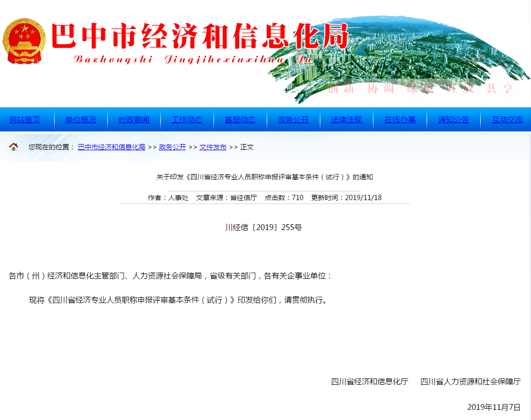This screenshot has width=531, height=420.
Task: Click the article title about 四川省经济专业人员职称申报评审
Action: [265, 177]
